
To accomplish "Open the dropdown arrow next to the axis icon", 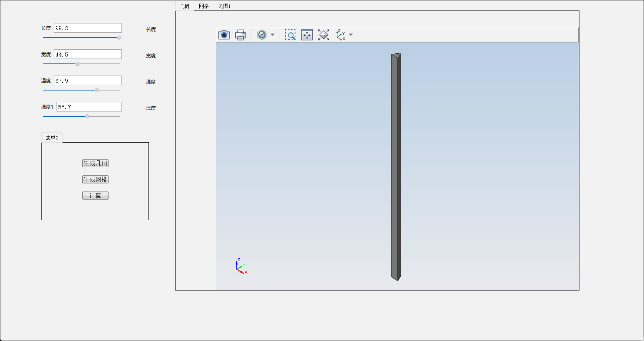I will tap(351, 35).
